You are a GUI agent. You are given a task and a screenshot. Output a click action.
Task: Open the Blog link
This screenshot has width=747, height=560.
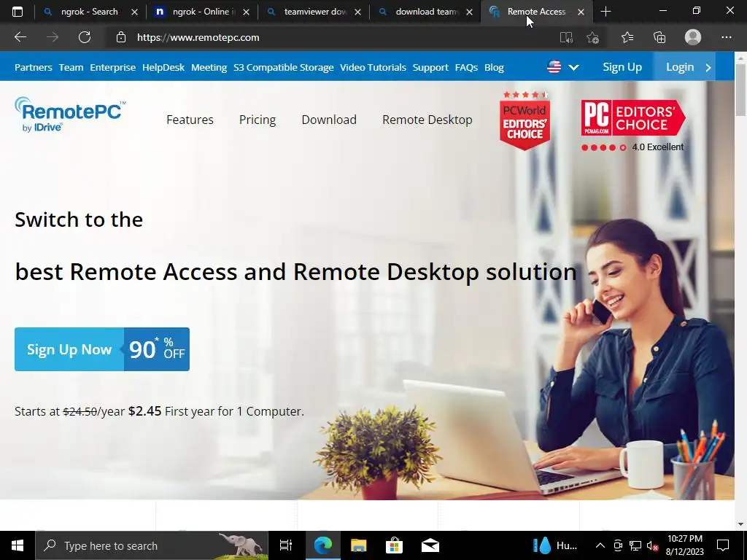pyautogui.click(x=494, y=67)
